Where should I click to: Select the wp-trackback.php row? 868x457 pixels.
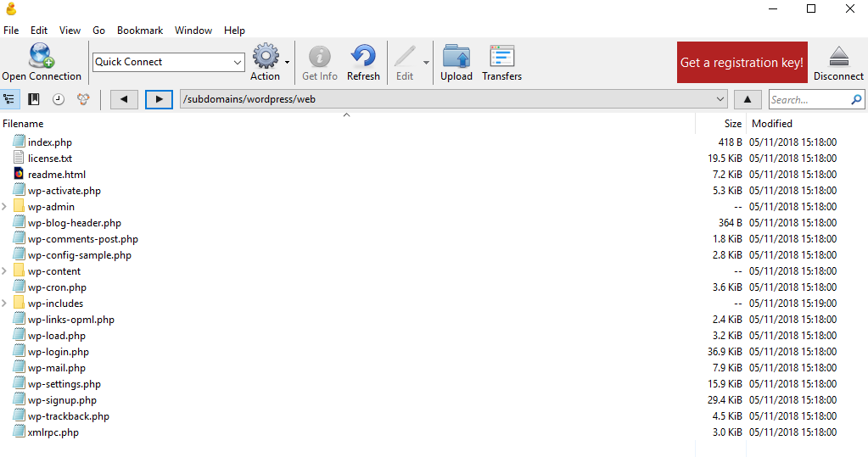coord(434,415)
